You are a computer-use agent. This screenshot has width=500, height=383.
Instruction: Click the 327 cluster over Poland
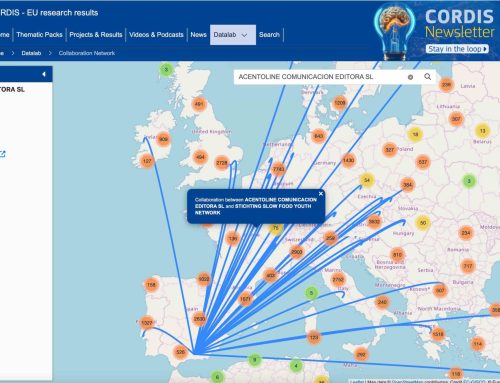389,150
